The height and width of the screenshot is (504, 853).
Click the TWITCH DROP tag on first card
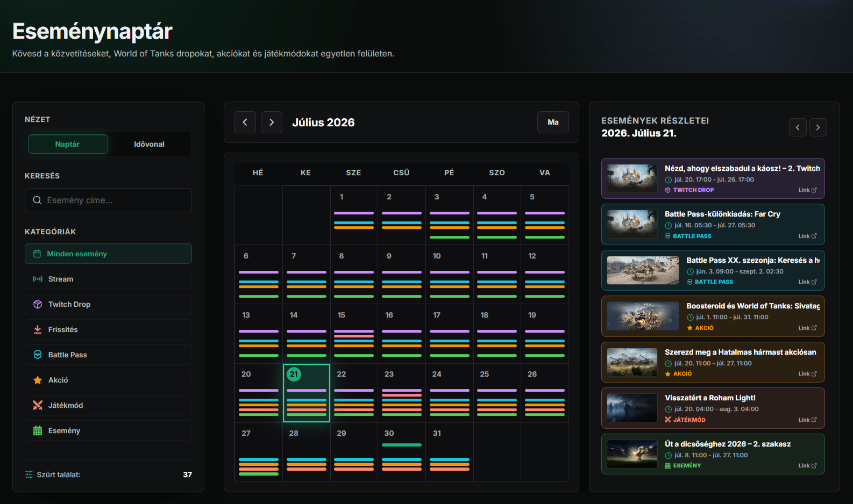(693, 190)
